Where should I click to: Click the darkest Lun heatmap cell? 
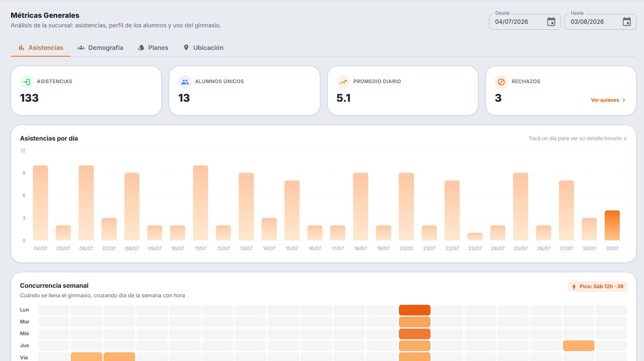click(415, 310)
